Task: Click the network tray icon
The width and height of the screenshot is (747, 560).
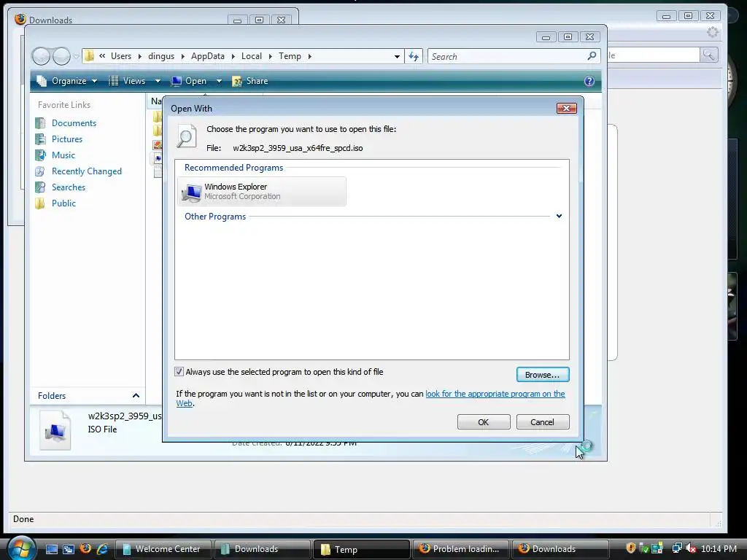Action: coord(677,548)
